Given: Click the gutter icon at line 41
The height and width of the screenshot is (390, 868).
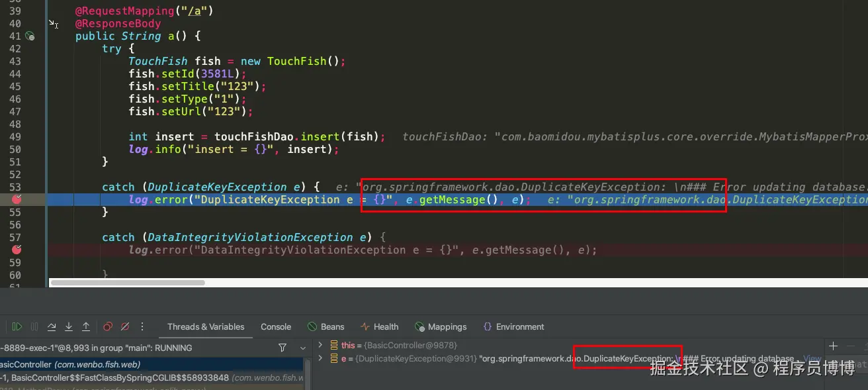Looking at the screenshot, I should 30,36.
